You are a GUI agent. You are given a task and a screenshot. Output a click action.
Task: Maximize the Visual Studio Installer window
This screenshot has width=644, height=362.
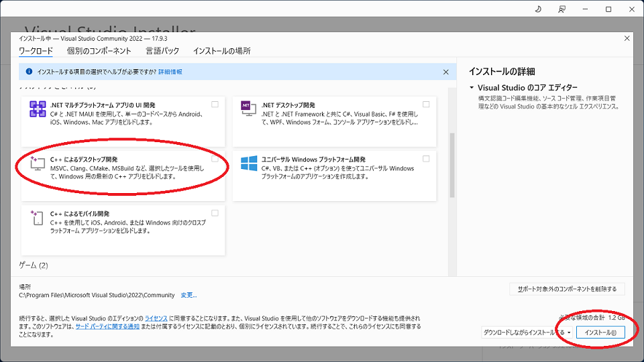click(x=608, y=9)
